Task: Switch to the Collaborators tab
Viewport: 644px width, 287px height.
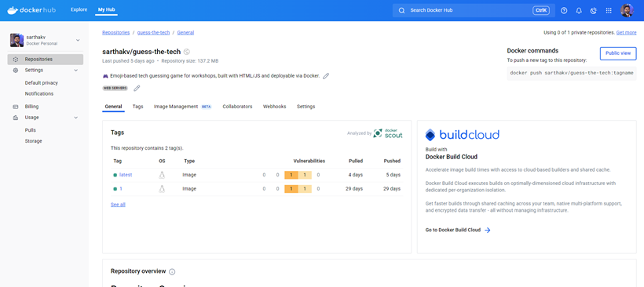Action: coord(237,107)
